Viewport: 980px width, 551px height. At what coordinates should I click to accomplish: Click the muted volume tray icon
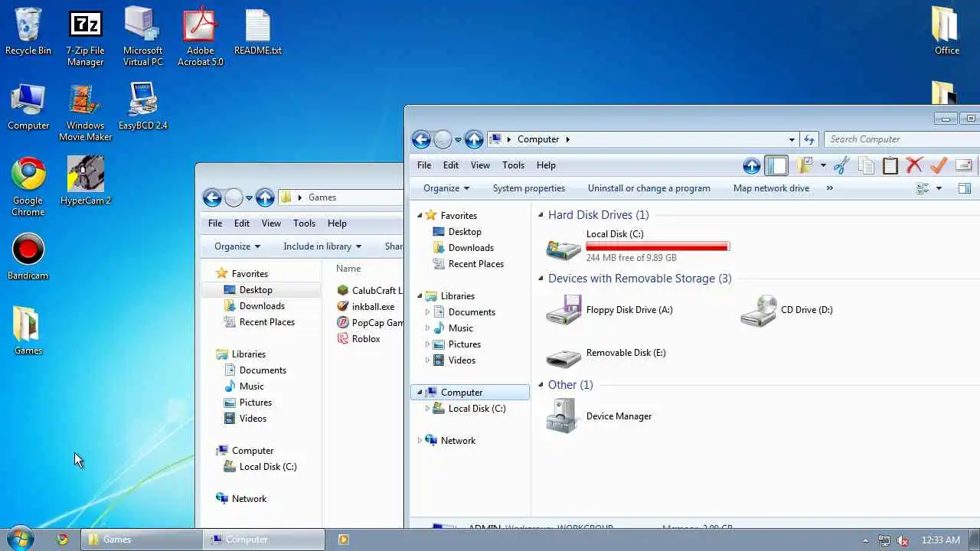point(903,540)
